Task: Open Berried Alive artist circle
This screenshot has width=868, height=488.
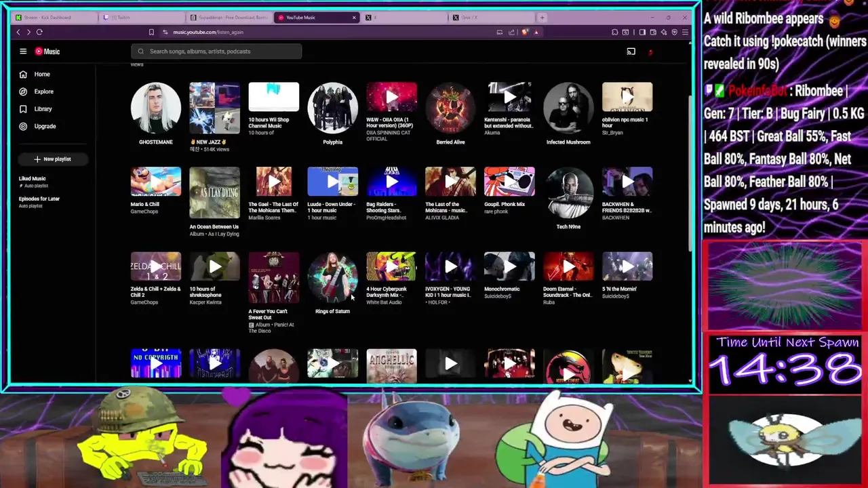Action: pyautogui.click(x=450, y=108)
